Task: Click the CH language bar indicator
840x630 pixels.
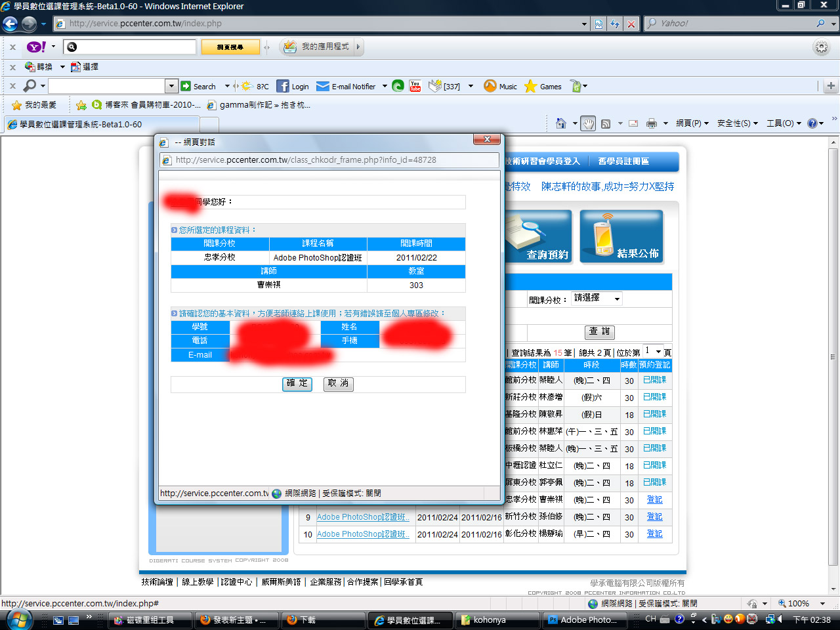Action: [x=650, y=619]
